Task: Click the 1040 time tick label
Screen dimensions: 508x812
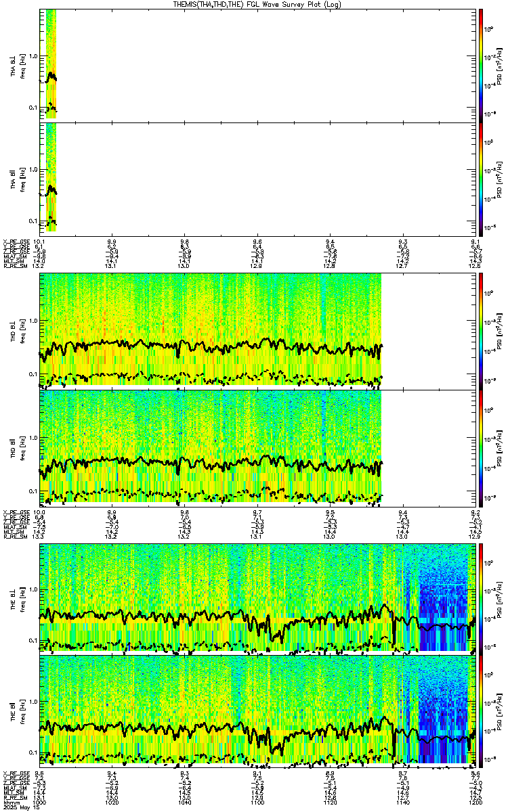Action: (186, 802)
